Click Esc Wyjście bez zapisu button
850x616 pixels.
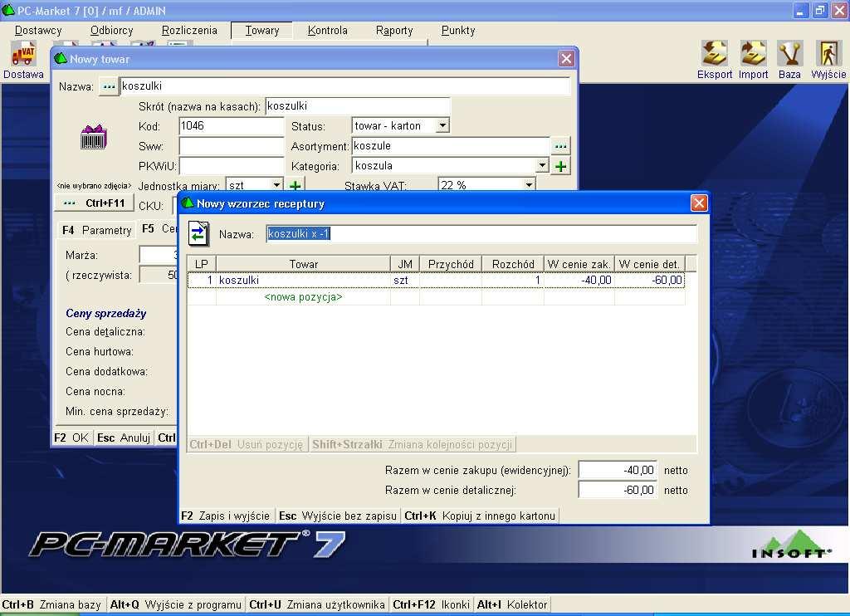[338, 516]
